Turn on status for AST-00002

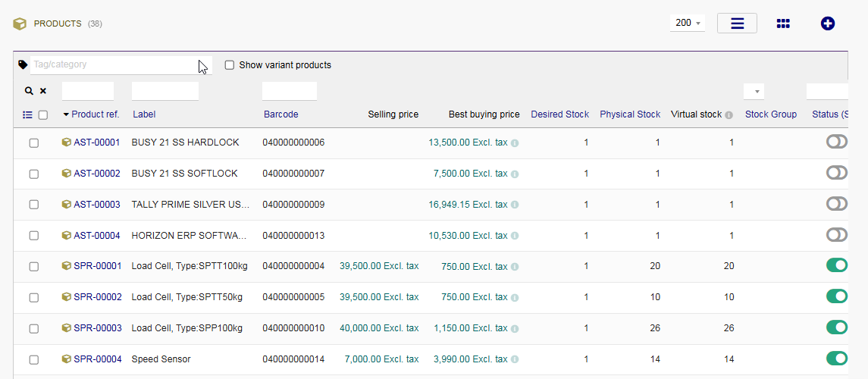[836, 174]
